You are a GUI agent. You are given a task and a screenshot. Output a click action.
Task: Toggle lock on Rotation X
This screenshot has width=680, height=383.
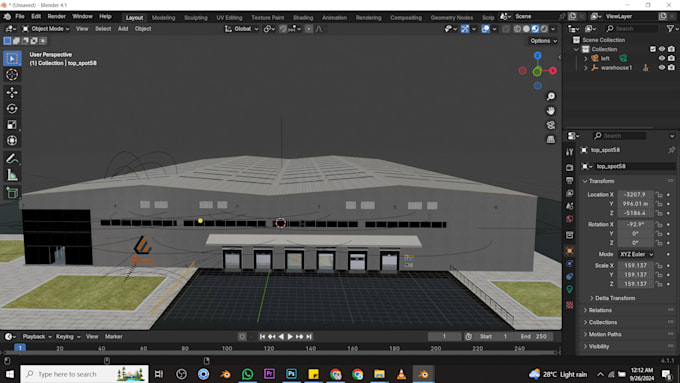[x=659, y=224]
